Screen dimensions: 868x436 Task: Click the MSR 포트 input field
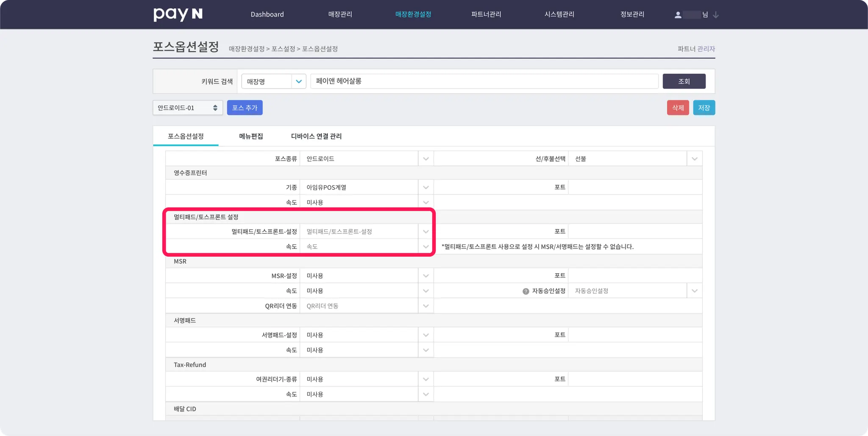635,276
